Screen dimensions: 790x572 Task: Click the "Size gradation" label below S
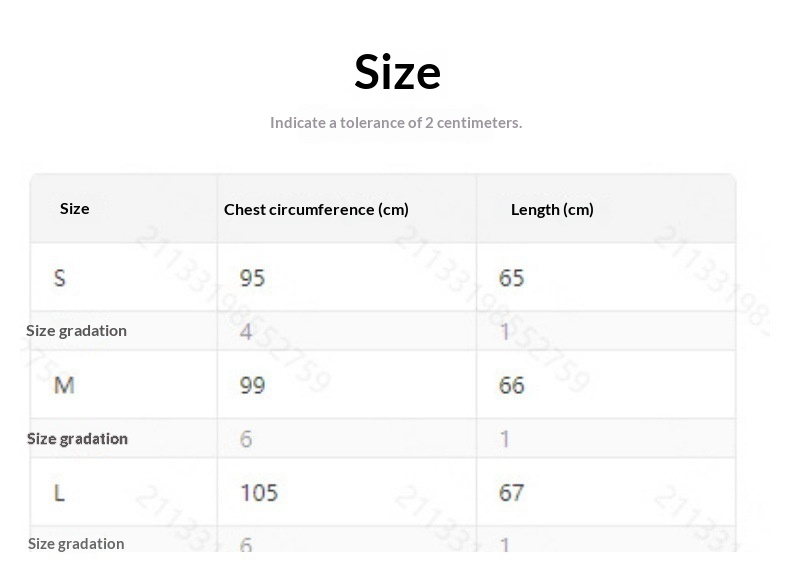tap(77, 330)
